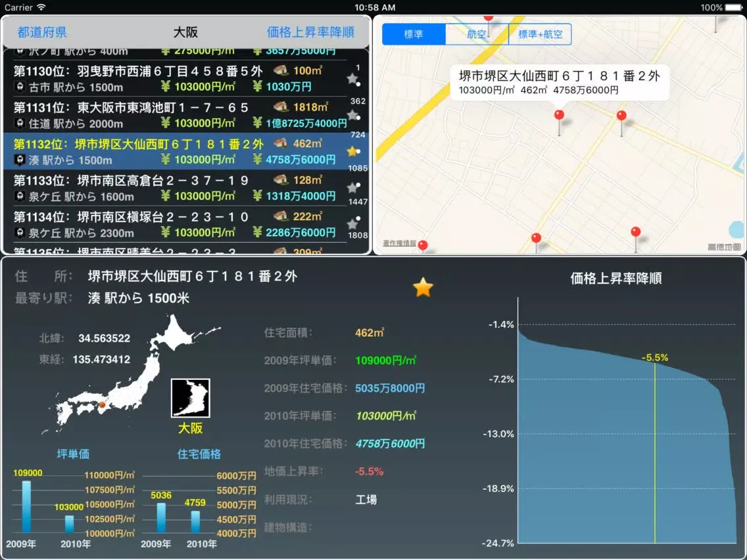This screenshot has width=747, height=560.
Task: Toggle favorite star on row 第1134位
Action: 352,224
